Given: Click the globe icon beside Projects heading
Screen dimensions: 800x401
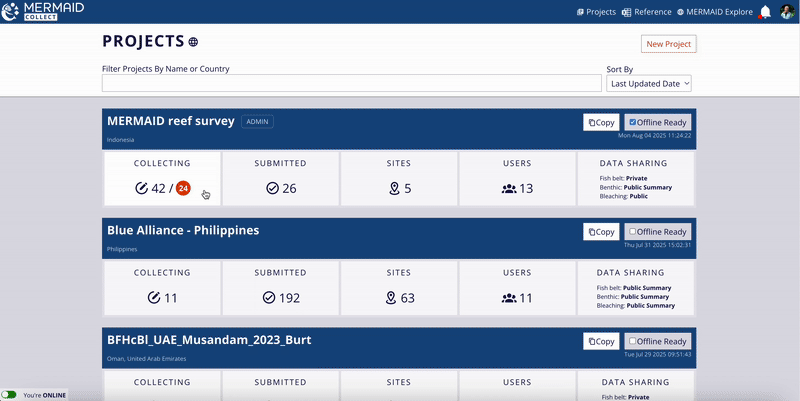Looking at the screenshot, I should (193, 42).
